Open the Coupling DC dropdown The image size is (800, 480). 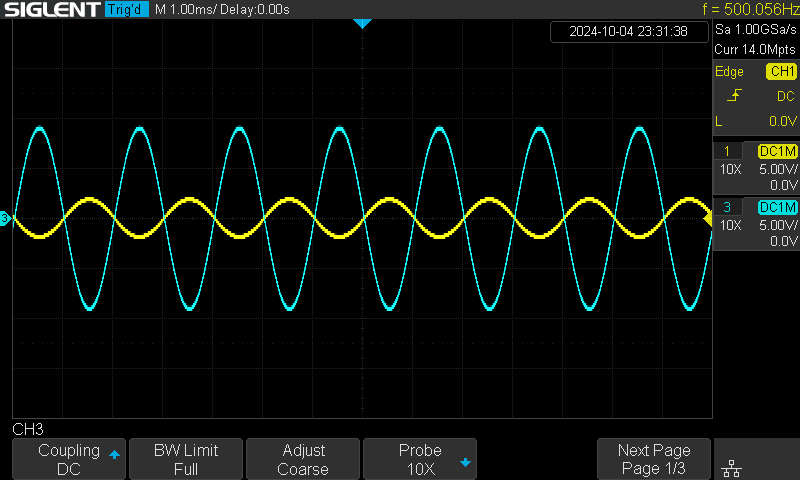coord(69,459)
